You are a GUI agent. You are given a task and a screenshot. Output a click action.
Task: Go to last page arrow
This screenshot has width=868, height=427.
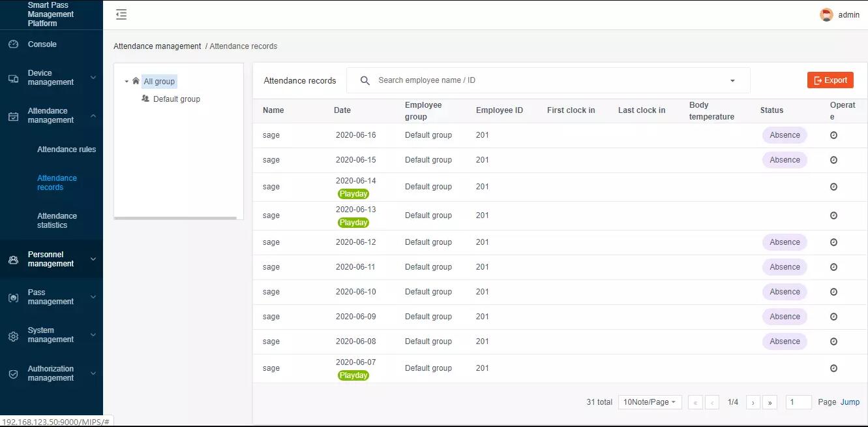click(770, 402)
